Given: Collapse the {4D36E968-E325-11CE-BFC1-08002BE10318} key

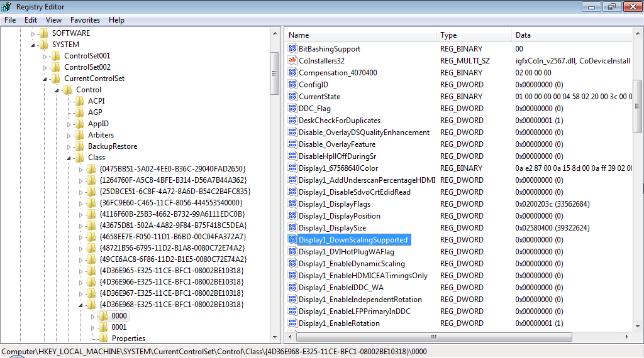Looking at the screenshot, I should click(x=80, y=305).
